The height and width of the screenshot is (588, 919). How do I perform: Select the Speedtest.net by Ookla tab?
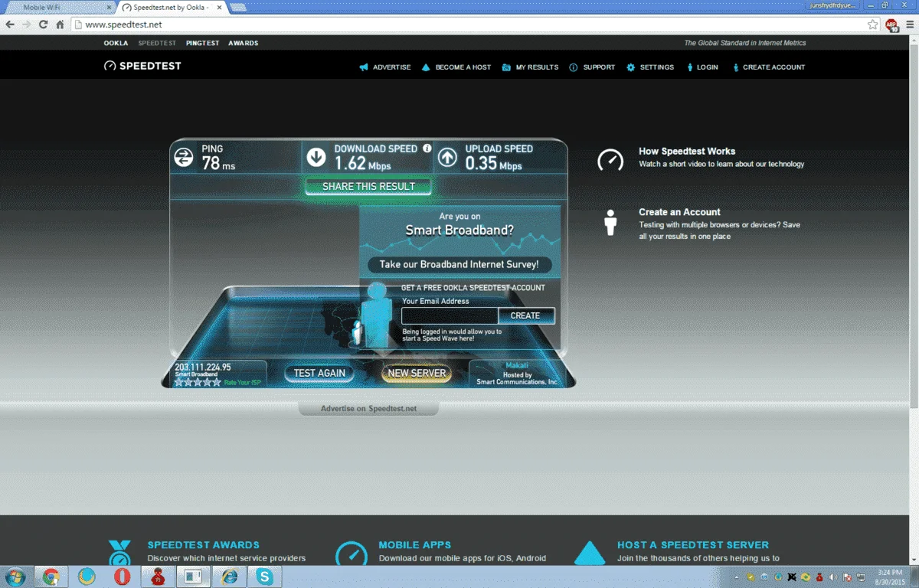pos(171,7)
